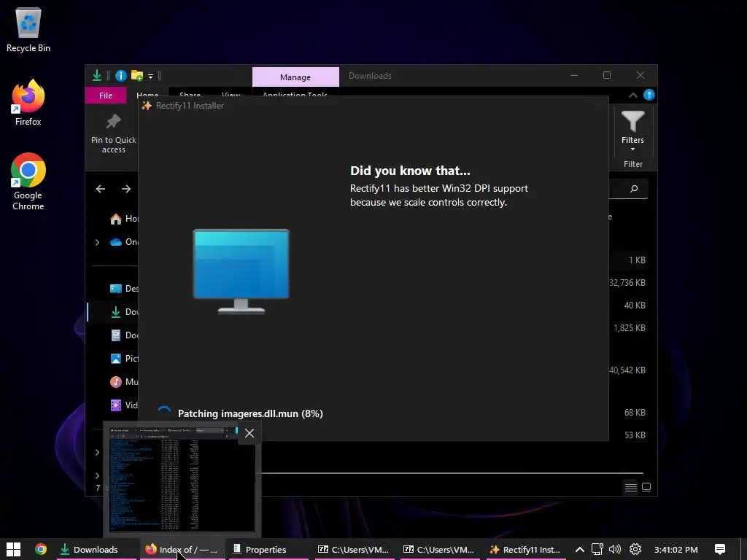The height and width of the screenshot is (560, 747).
Task: Open Videos in the navigation pane
Action: [124, 405]
